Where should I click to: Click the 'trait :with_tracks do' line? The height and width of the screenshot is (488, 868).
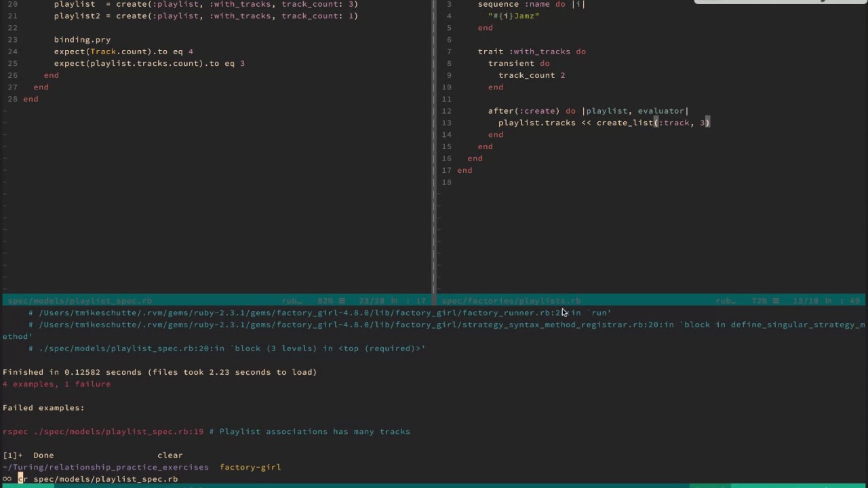tap(532, 52)
